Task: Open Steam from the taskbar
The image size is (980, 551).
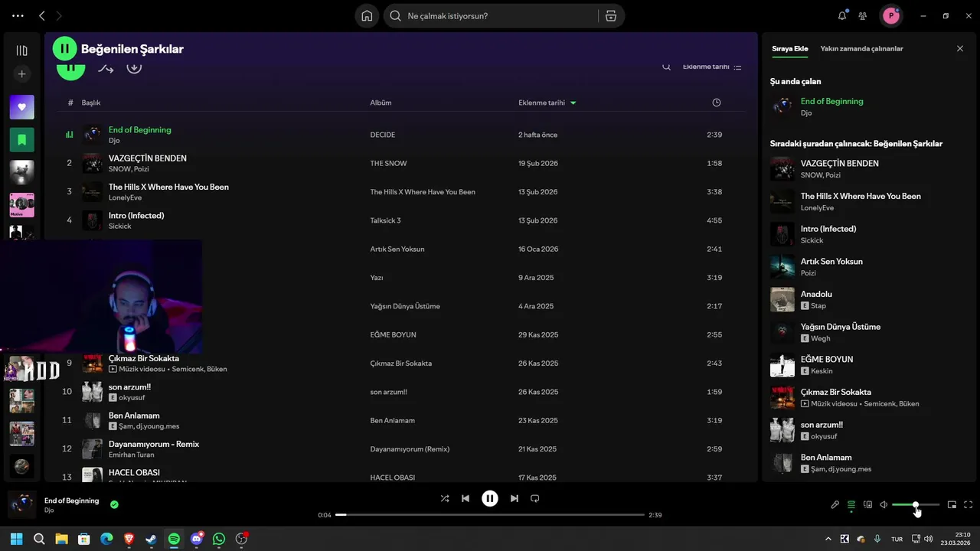Action: click(x=152, y=539)
